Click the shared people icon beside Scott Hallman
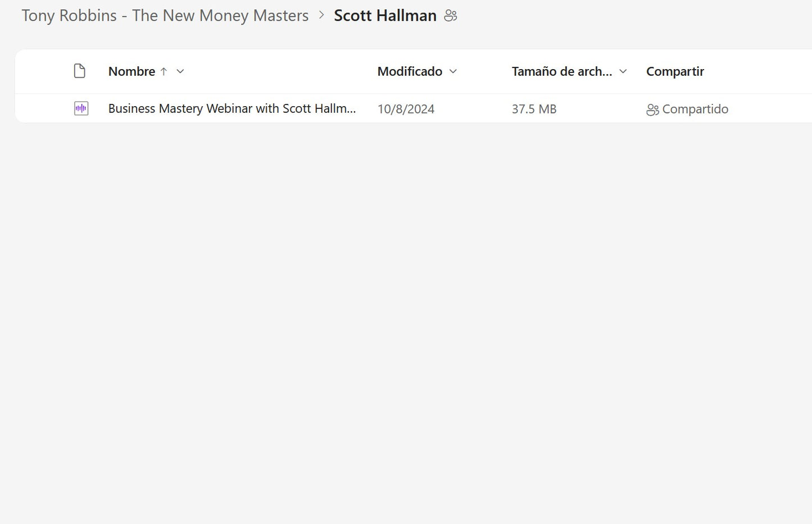Screen dimensions: 812x524 [x=451, y=16]
